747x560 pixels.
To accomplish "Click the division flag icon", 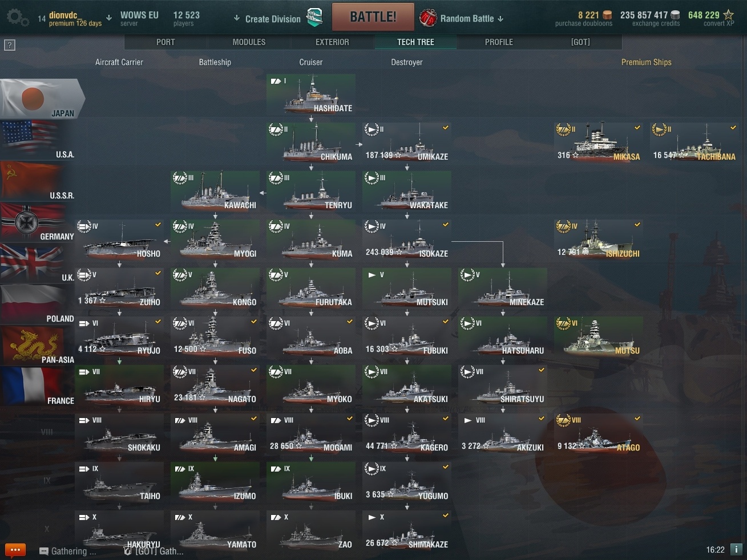I will [314, 18].
